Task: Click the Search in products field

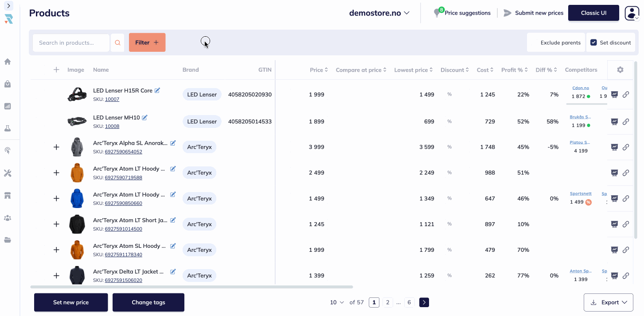Action: 71,42
